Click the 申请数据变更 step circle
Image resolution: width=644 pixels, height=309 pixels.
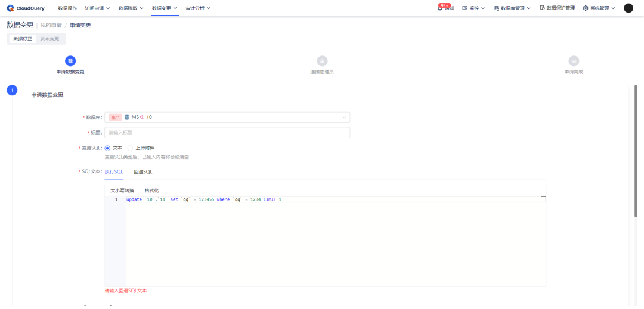[70, 61]
